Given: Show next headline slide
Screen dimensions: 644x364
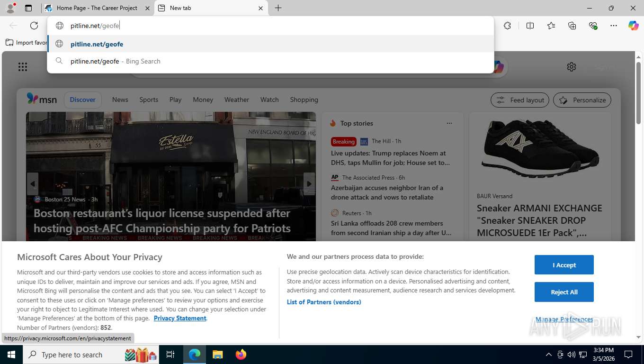Looking at the screenshot, I should [x=309, y=184].
